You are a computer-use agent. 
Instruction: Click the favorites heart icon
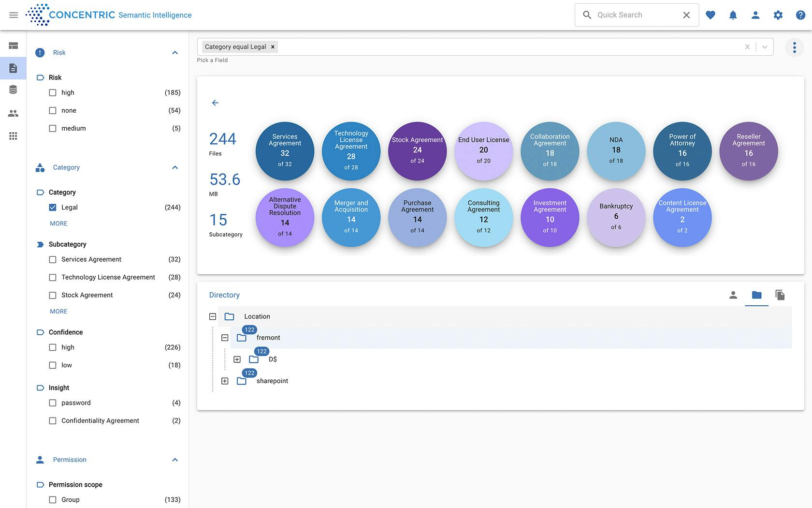click(x=710, y=15)
